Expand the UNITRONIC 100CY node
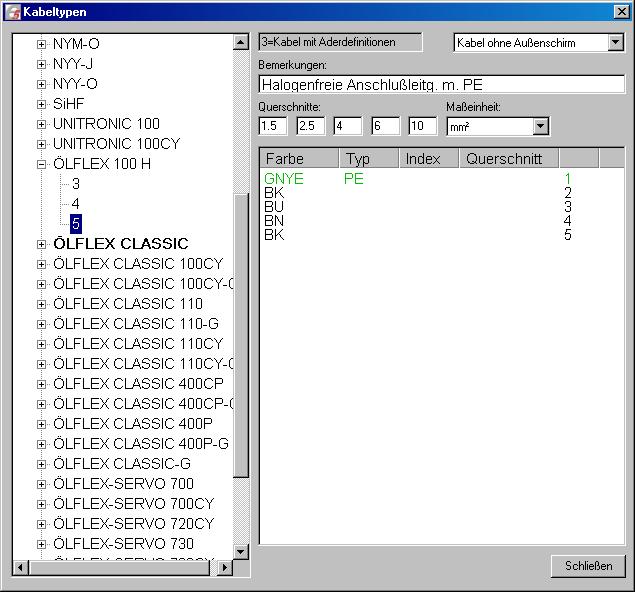This screenshot has height=592, width=635. [41, 144]
